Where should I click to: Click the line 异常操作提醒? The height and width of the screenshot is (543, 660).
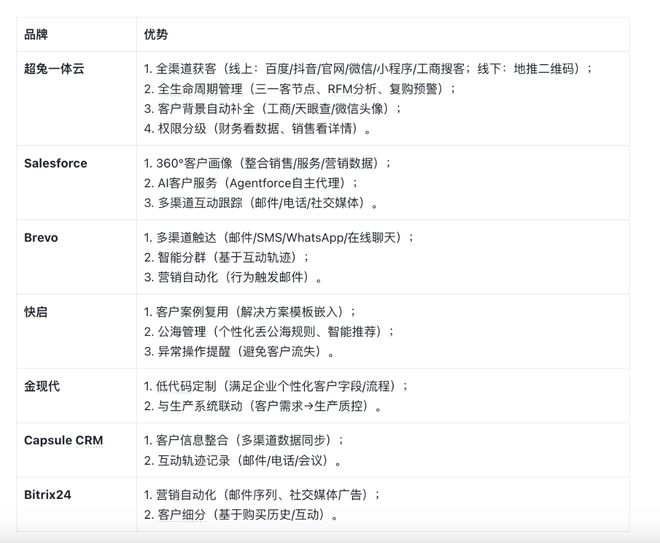tap(239, 351)
